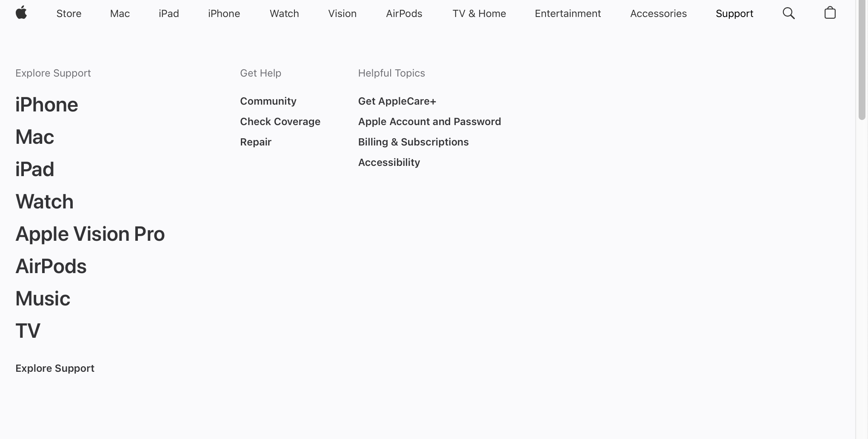868x439 pixels.
Task: Click Support in the navigation bar
Action: [734, 14]
